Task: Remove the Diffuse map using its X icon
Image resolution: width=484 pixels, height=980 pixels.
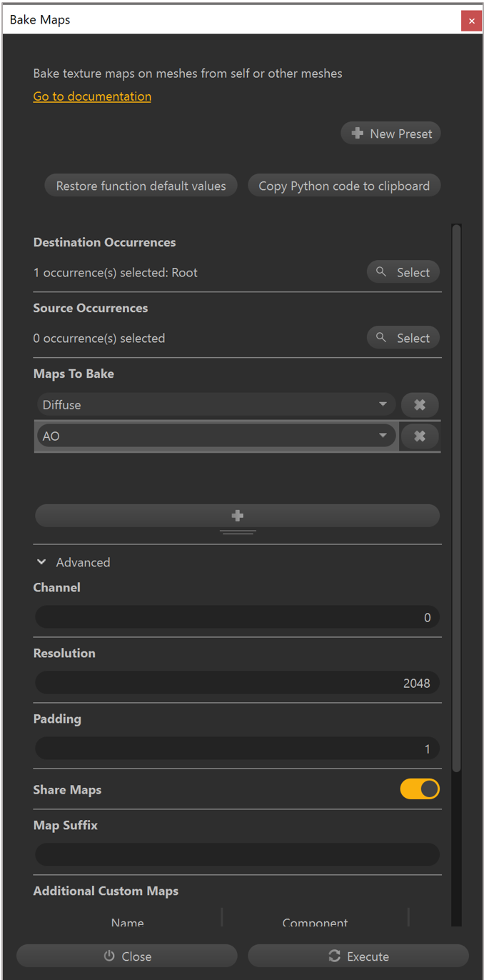Action: pos(420,404)
